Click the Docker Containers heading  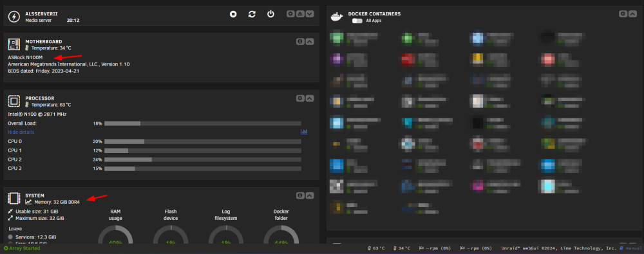click(374, 14)
